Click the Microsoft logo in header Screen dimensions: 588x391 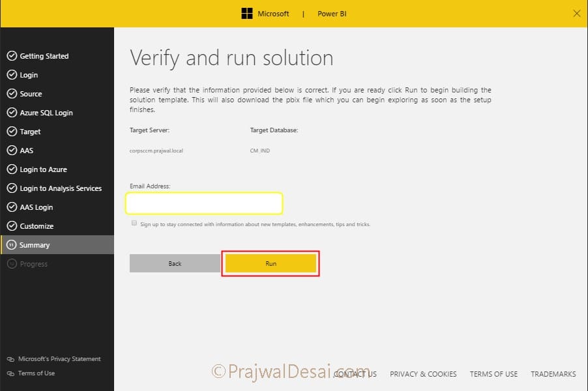(247, 14)
